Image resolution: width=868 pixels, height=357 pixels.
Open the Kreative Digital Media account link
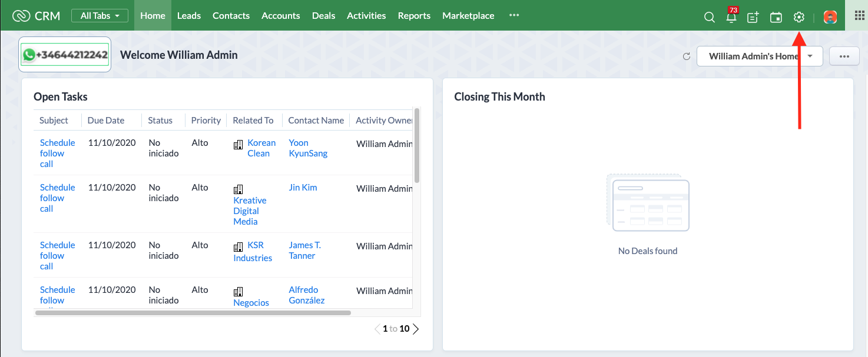click(x=250, y=211)
